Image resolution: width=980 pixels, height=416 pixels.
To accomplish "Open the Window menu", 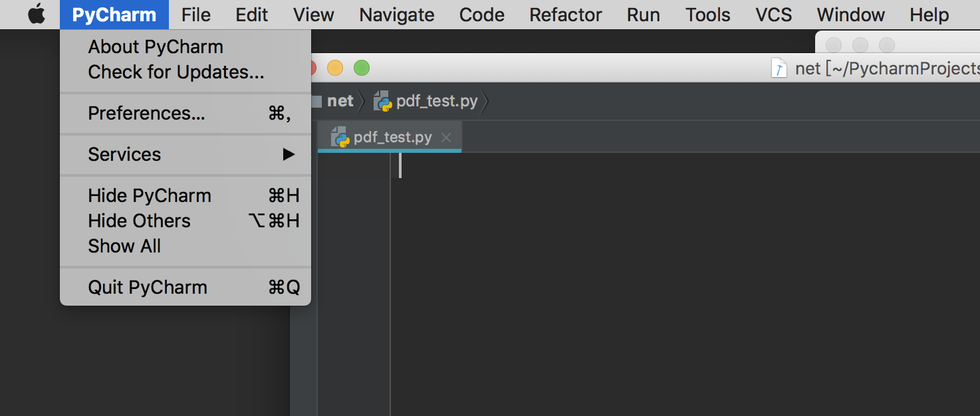I will click(x=851, y=15).
